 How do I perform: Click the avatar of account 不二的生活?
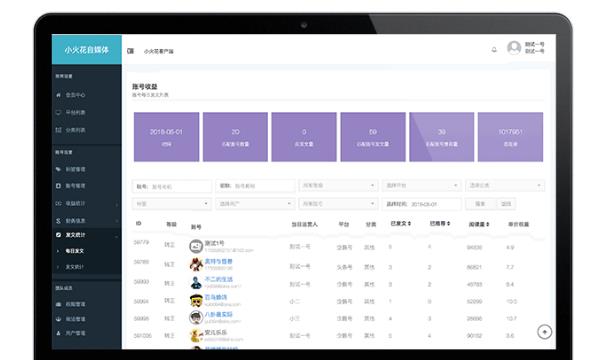point(196,282)
